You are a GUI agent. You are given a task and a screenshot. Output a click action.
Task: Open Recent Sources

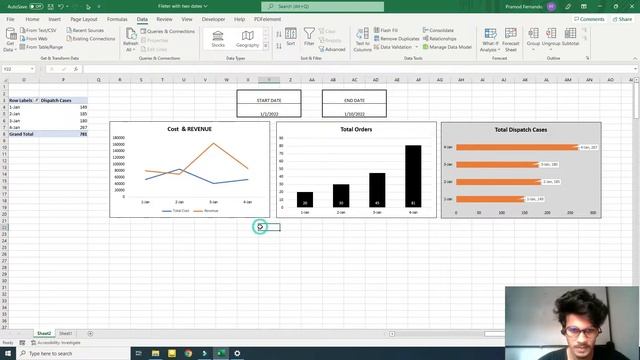tap(85, 30)
